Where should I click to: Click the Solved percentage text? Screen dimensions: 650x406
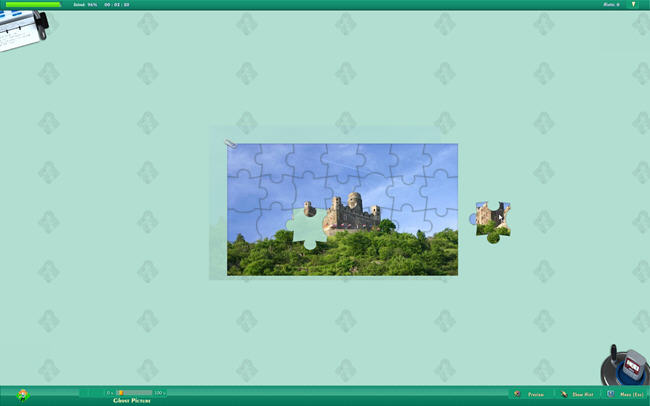click(85, 4)
